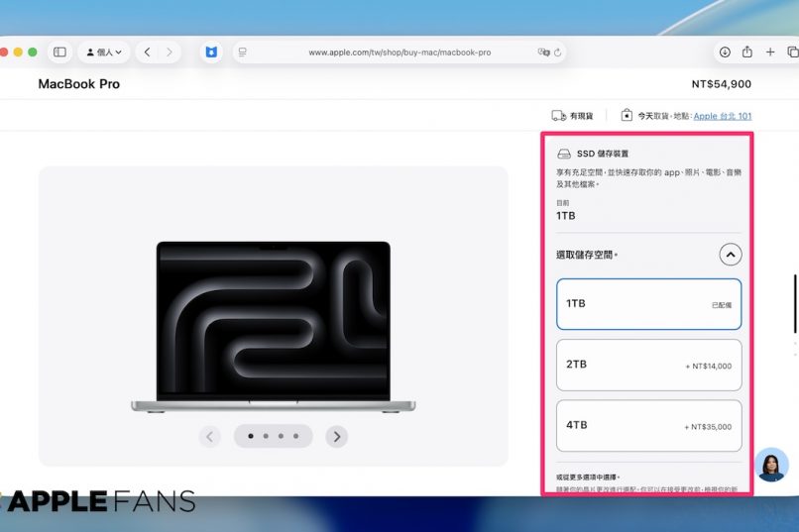The width and height of the screenshot is (799, 532).
Task: Show the tab overview
Action: (x=792, y=53)
